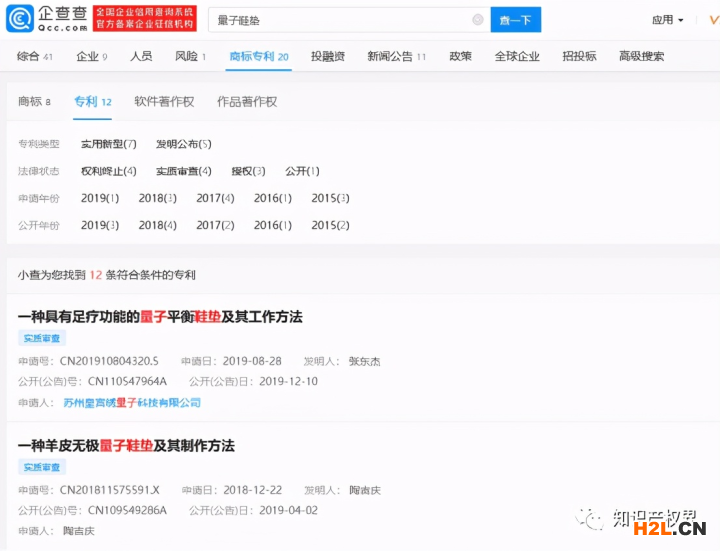
Task: Filter patent type by 发明公布(5)
Action: [x=183, y=145]
